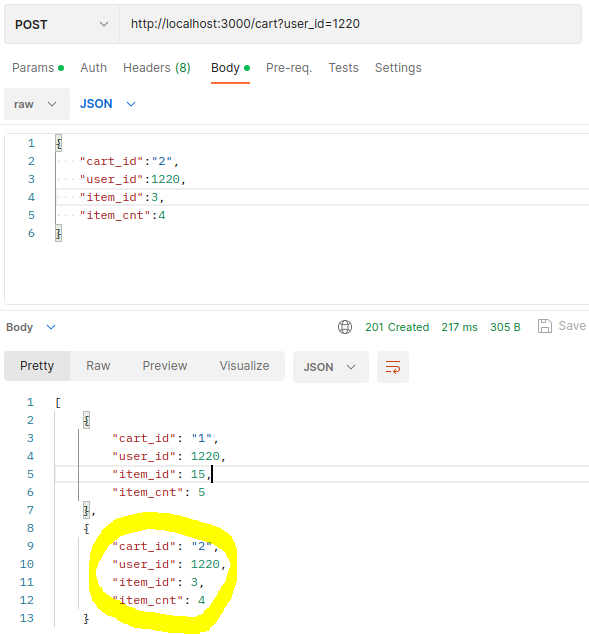This screenshot has height=634, width=589.
Task: Click response line "item_id": 3
Action: click(158, 582)
